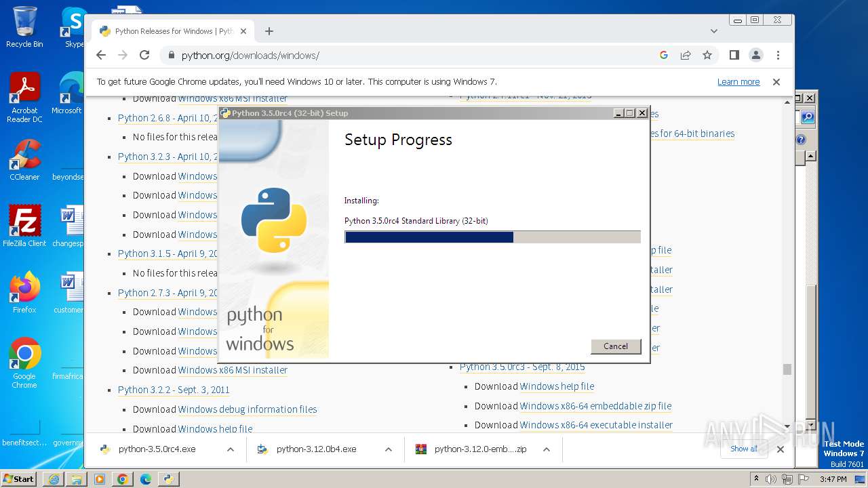Open downloaded python-3.12.0-emb zip item
The image size is (868, 488).
(x=480, y=449)
